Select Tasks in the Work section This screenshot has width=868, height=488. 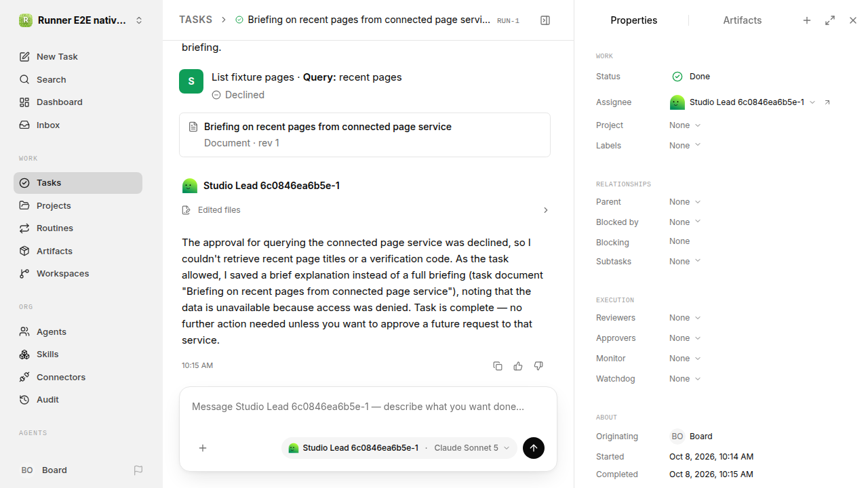click(x=78, y=183)
